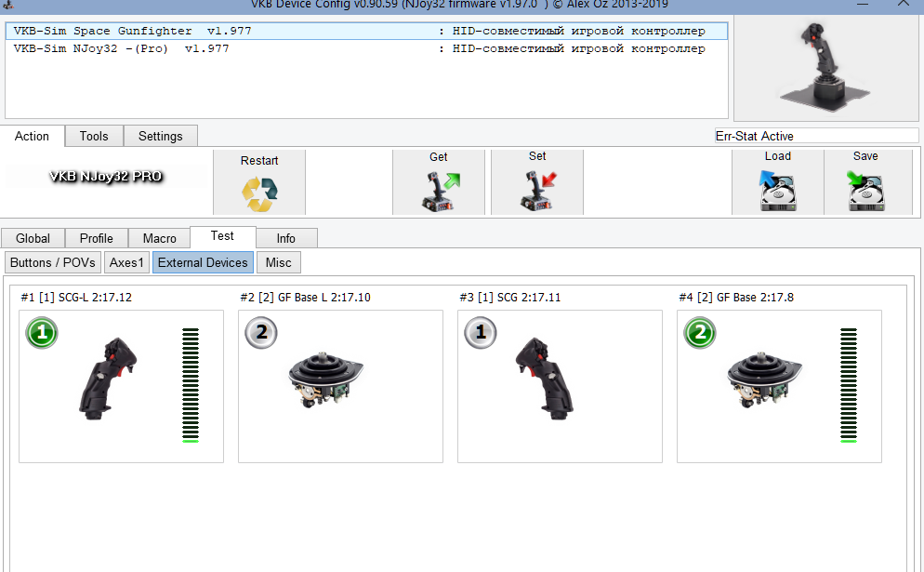Open the Tools tab
This screenshot has width=924, height=572.
94,136
